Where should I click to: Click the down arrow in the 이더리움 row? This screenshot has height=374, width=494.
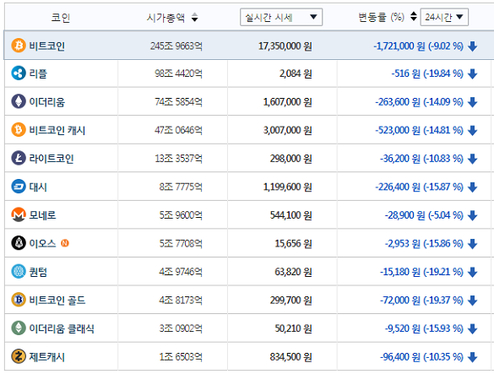point(473,102)
